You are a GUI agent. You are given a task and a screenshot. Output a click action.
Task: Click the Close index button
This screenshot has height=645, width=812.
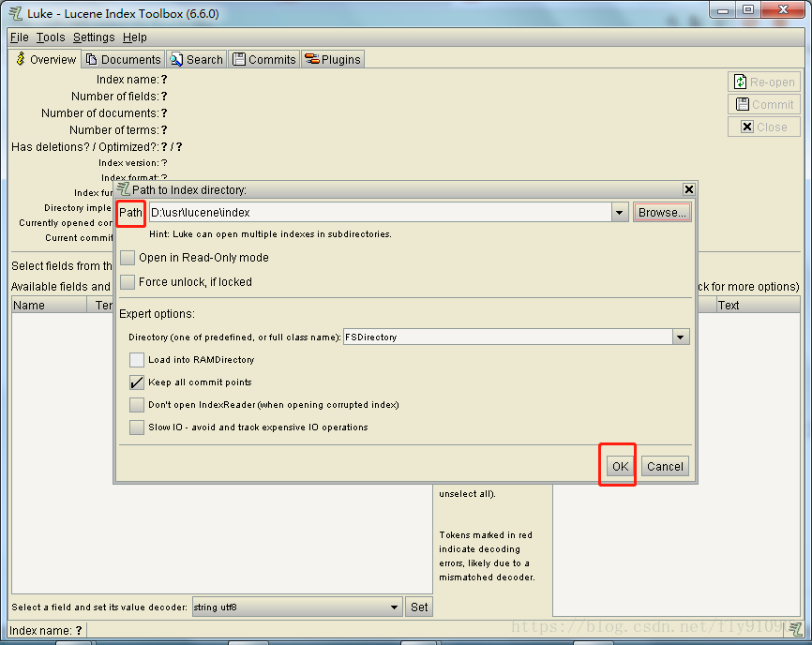[764, 127]
